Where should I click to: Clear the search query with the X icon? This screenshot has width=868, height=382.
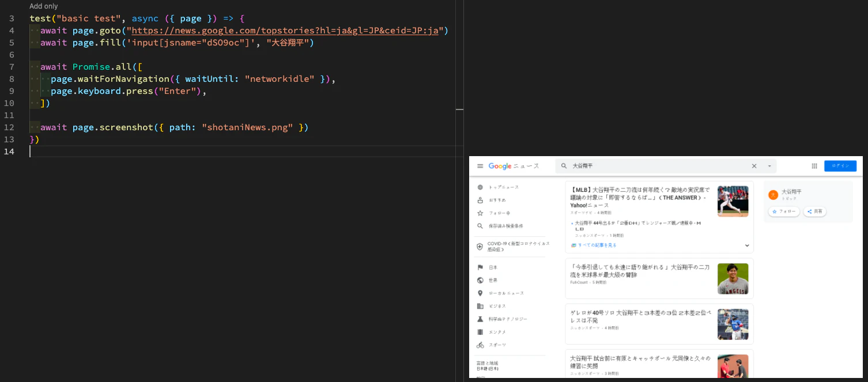click(754, 166)
